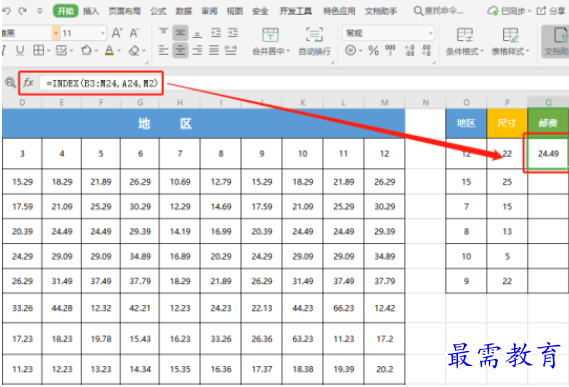569x387 pixels.
Task: Click the magnifier icon beside formula bar
Action: 10,83
